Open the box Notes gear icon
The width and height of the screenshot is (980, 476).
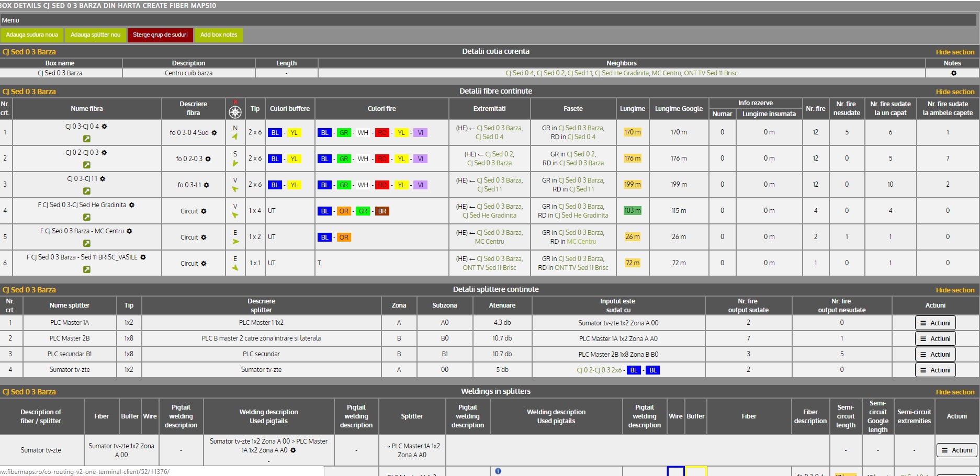click(x=953, y=73)
